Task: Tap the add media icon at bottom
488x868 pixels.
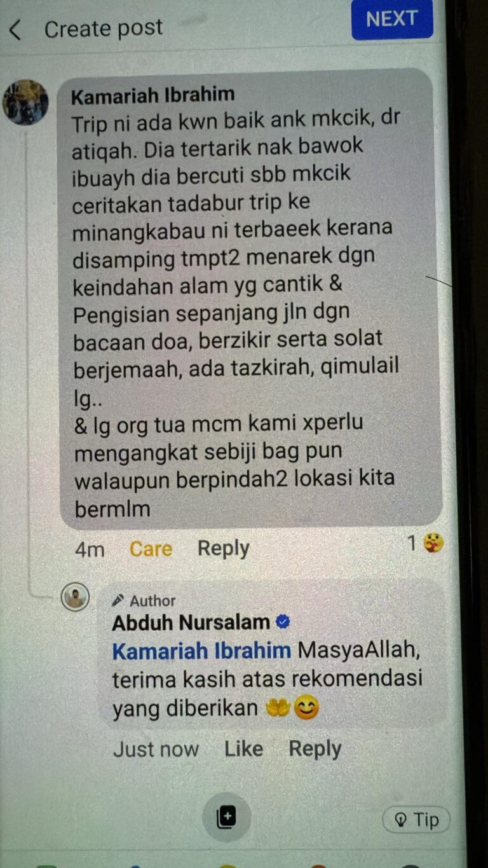Action: 226,817
